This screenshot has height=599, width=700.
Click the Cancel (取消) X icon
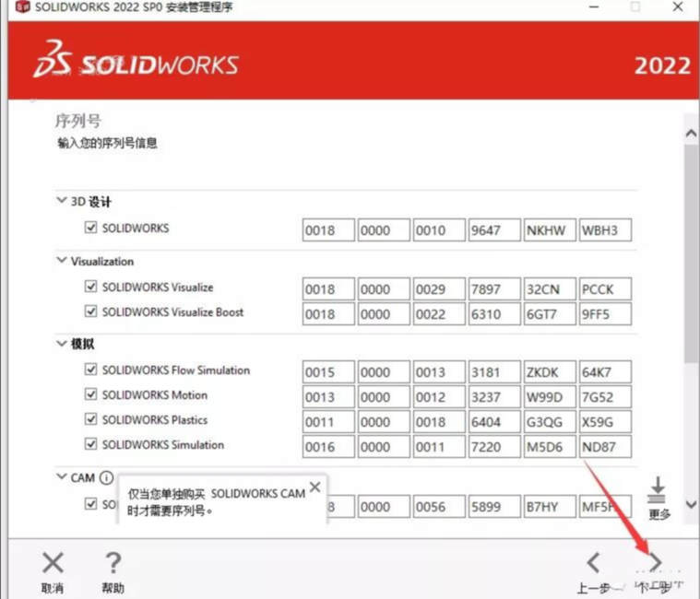pyautogui.click(x=53, y=563)
